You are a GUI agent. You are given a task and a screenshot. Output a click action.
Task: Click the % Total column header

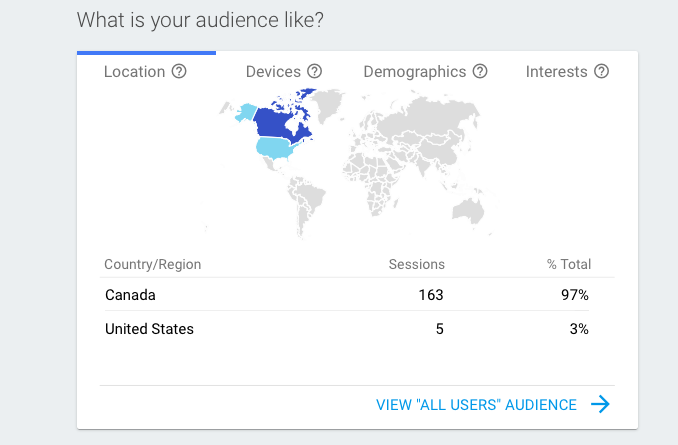(x=570, y=264)
